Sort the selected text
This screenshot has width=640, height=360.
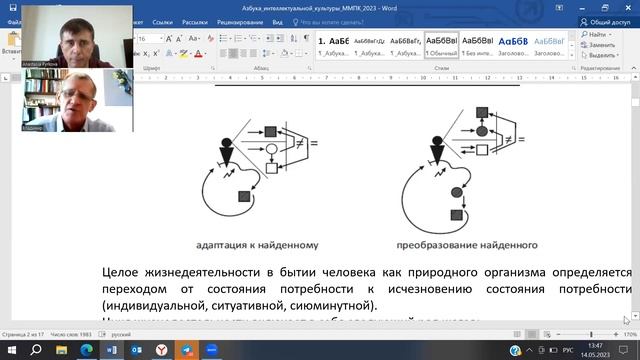[294, 39]
